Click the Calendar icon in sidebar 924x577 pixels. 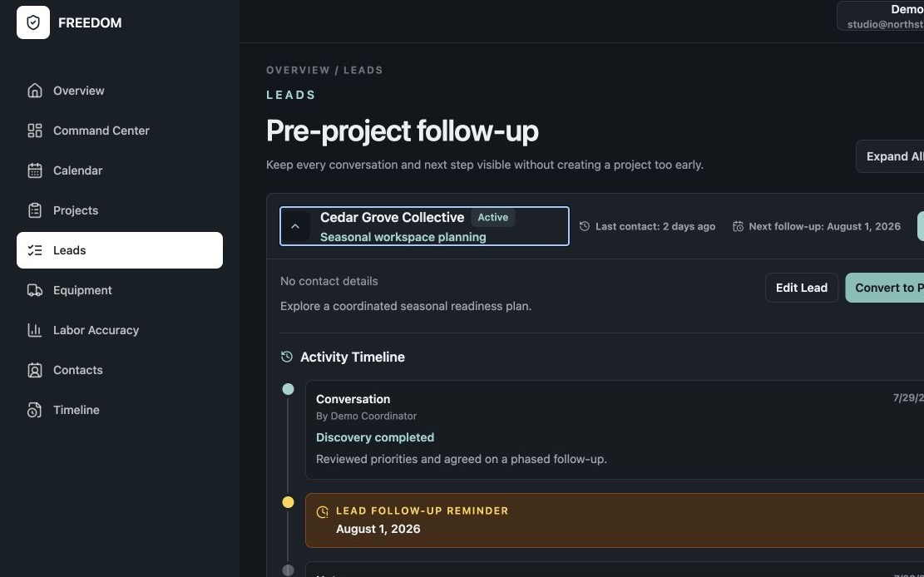35,170
